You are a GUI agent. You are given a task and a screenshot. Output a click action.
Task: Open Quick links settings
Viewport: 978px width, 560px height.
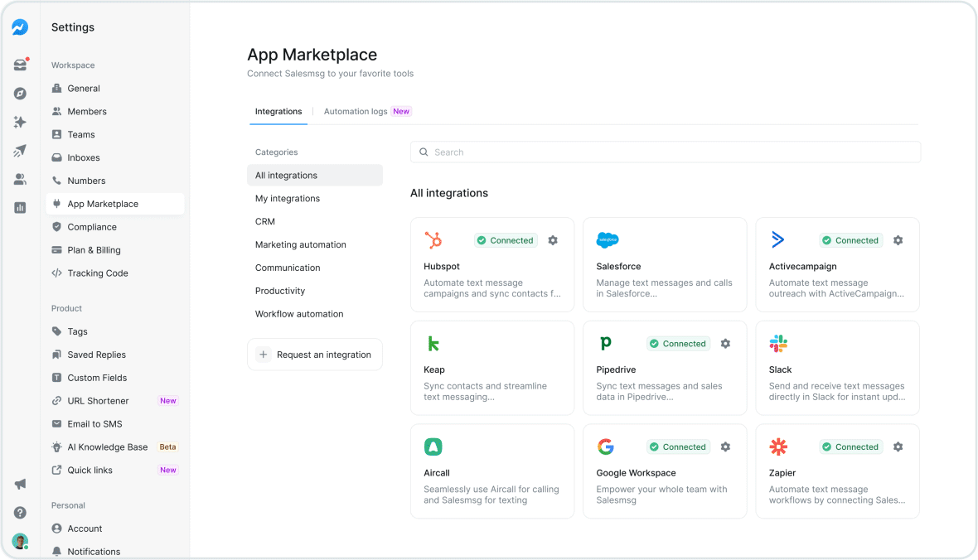tap(114, 471)
